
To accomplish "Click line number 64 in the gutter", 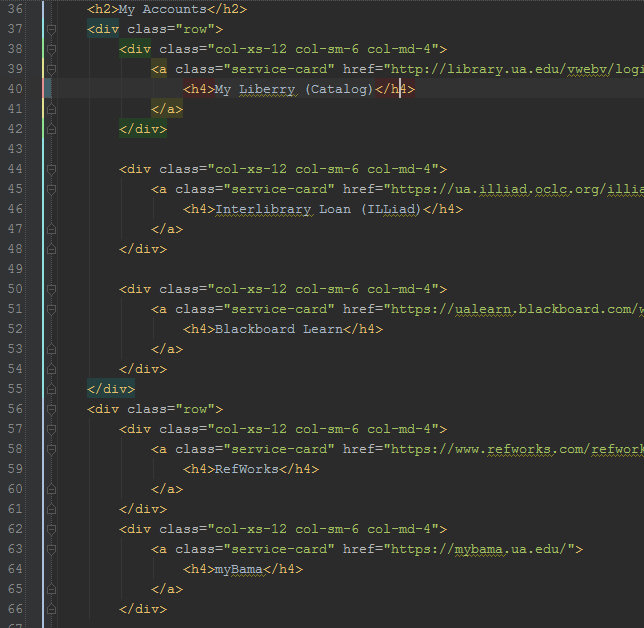I will pyautogui.click(x=15, y=569).
